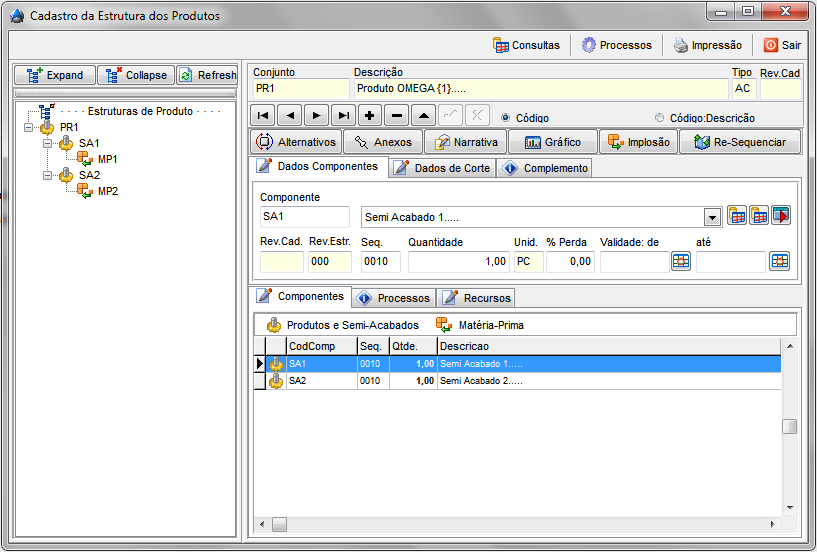The width and height of the screenshot is (817, 552).
Task: Click the plus icon to add record
Action: pyautogui.click(x=370, y=115)
